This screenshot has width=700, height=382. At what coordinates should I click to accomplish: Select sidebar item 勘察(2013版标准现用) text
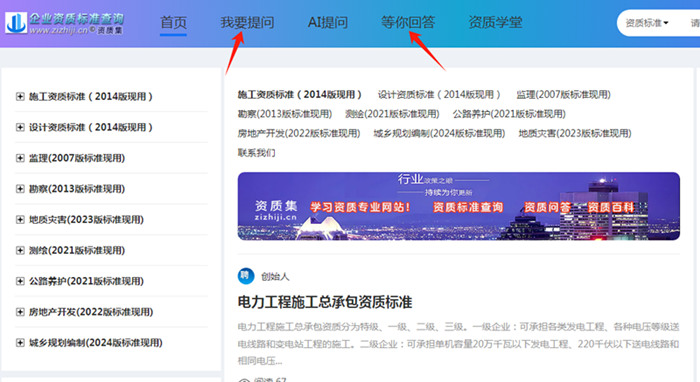[77, 189]
